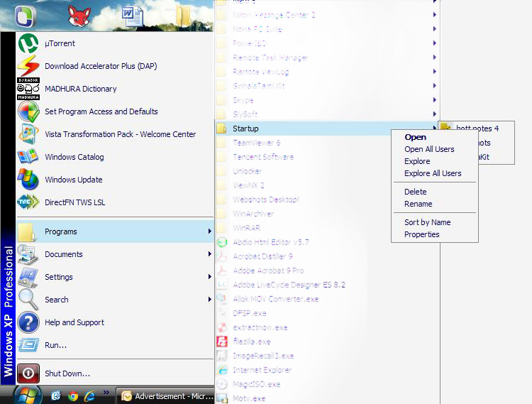
Task: Open Help and Support question mark icon
Action: 28,322
